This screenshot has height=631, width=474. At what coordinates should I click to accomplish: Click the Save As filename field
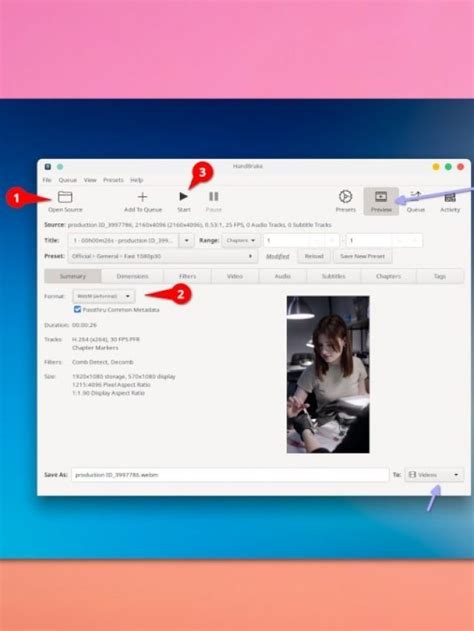coord(230,475)
